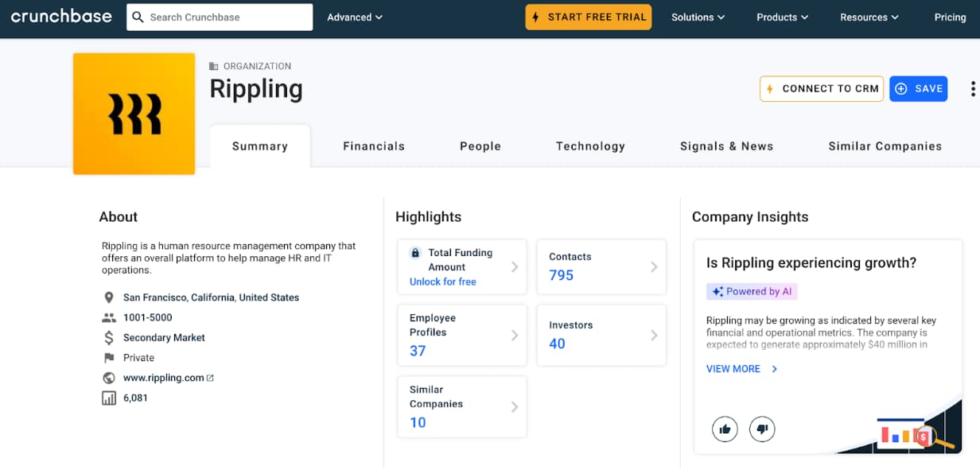
Task: Open the three-dot more options menu
Action: pos(972,88)
